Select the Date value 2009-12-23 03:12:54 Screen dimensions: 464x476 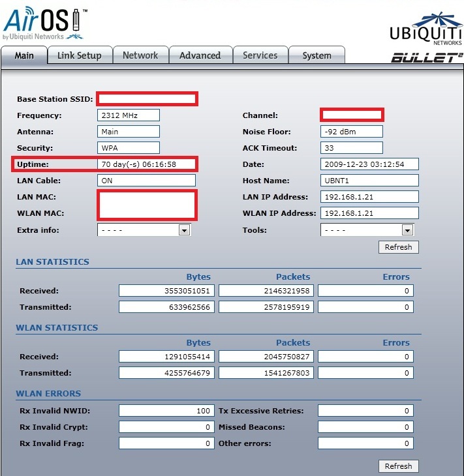tap(369, 164)
